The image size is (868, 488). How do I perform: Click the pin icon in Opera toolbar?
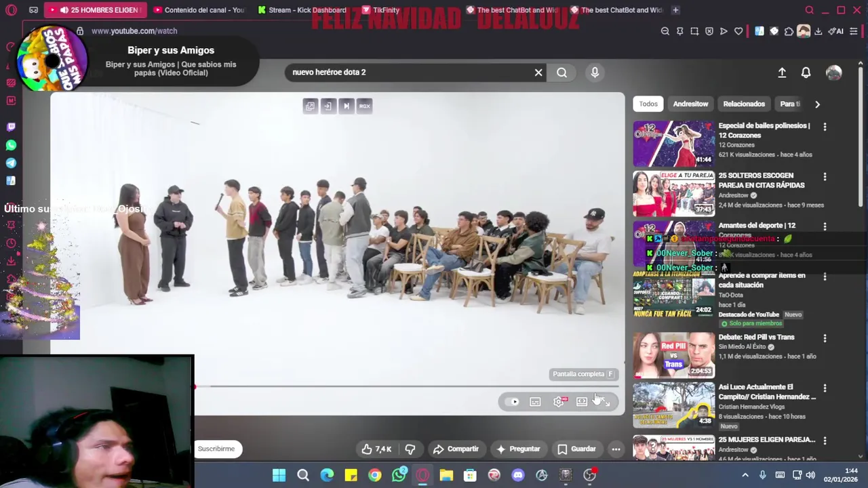click(679, 31)
